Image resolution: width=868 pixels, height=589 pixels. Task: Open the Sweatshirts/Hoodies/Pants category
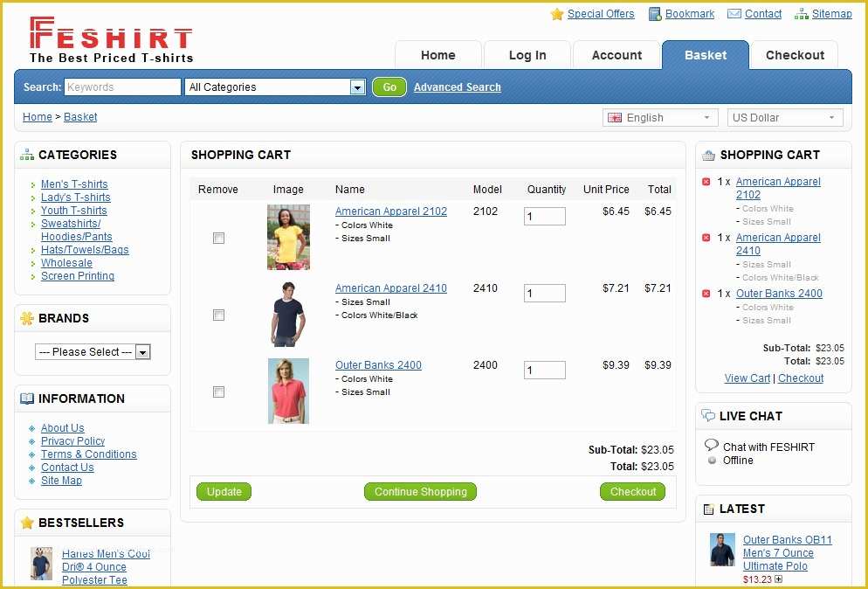[x=76, y=230]
